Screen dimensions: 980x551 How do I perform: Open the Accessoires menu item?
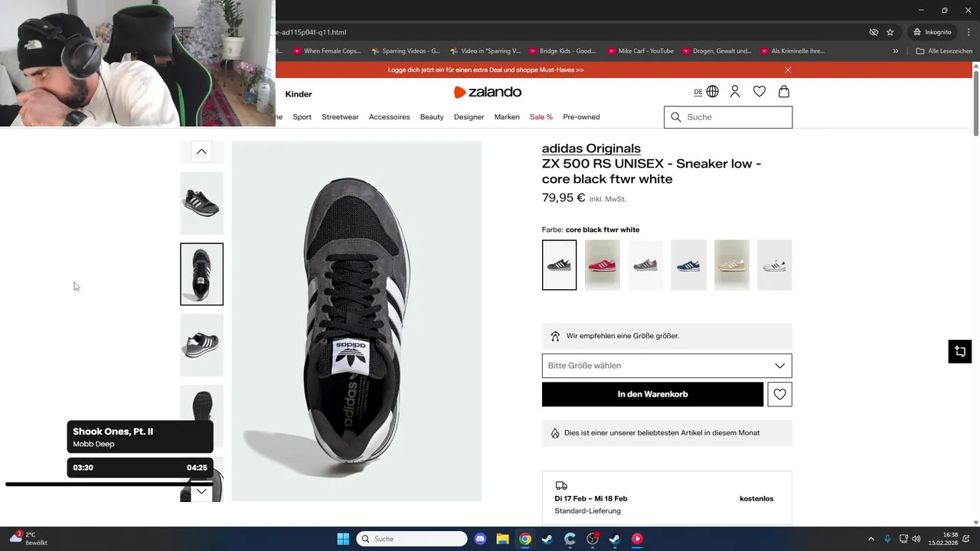389,117
